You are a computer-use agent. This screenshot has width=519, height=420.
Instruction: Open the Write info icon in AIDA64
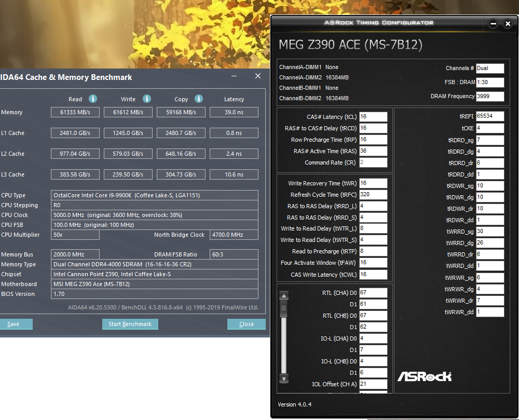(x=147, y=99)
